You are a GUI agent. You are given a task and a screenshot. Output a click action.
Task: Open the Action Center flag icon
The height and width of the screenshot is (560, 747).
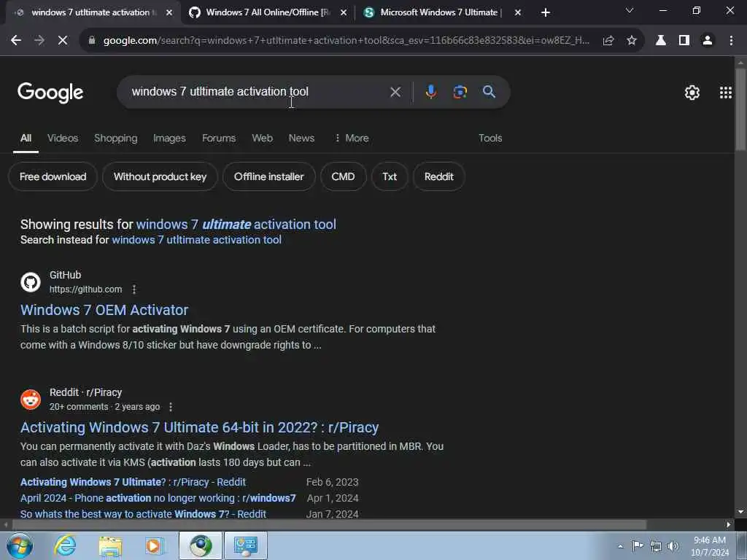point(638,546)
